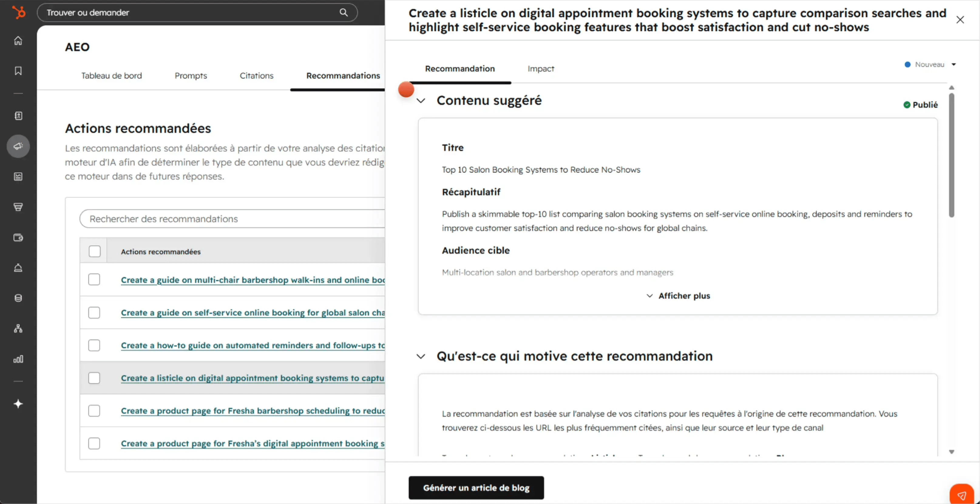Click the Multi-location salon and barbershop text

tap(557, 272)
